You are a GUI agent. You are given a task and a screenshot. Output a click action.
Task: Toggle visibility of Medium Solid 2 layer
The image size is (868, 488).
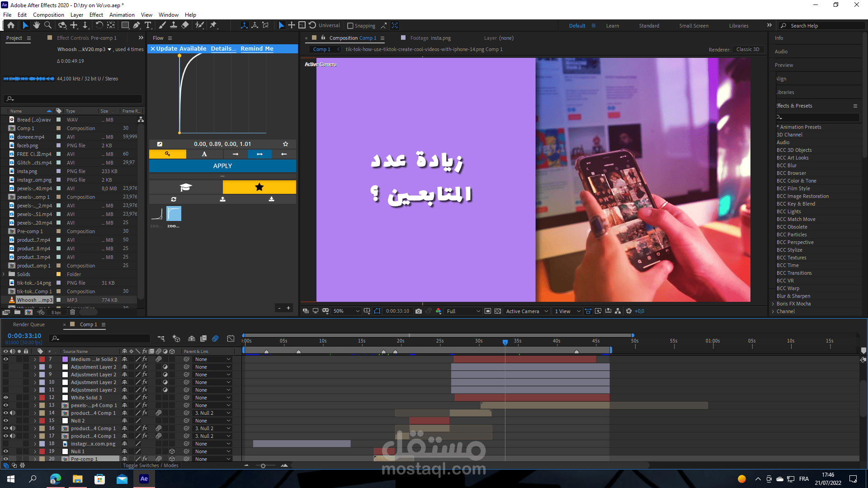point(6,359)
